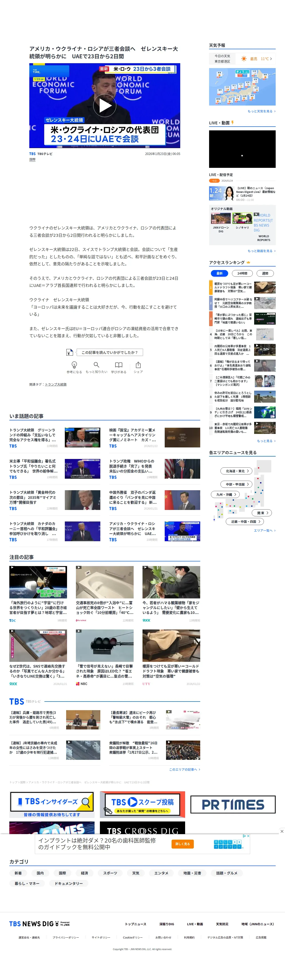
Task: Open article トランプ政権 WHOからの脱退手続き
Action: tap(155, 469)
